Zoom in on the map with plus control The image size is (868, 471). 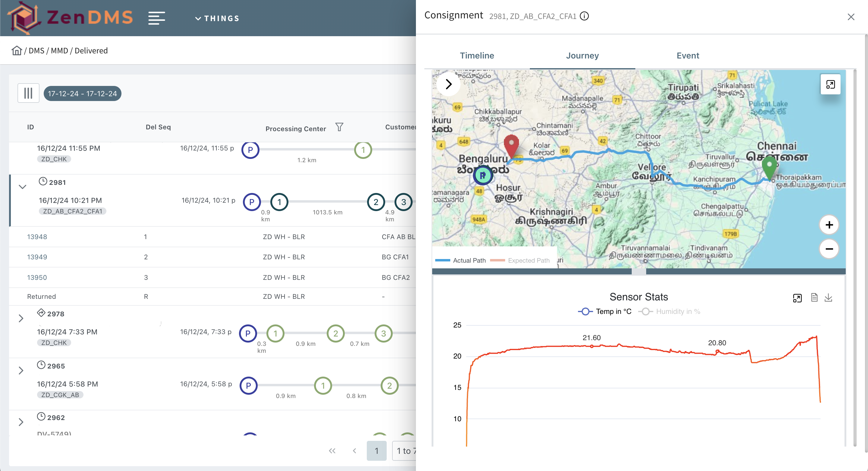(829, 225)
